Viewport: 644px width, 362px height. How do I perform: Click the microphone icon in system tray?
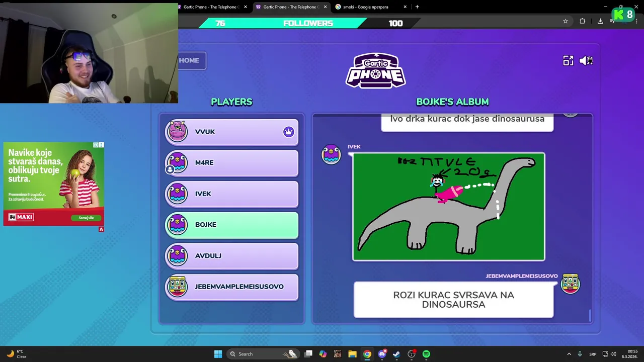pos(580,354)
